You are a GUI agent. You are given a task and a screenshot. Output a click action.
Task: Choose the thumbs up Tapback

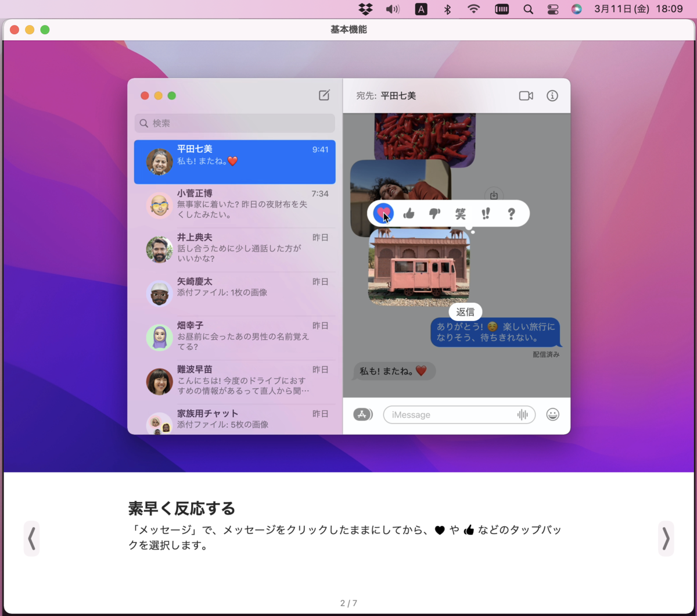point(409,213)
